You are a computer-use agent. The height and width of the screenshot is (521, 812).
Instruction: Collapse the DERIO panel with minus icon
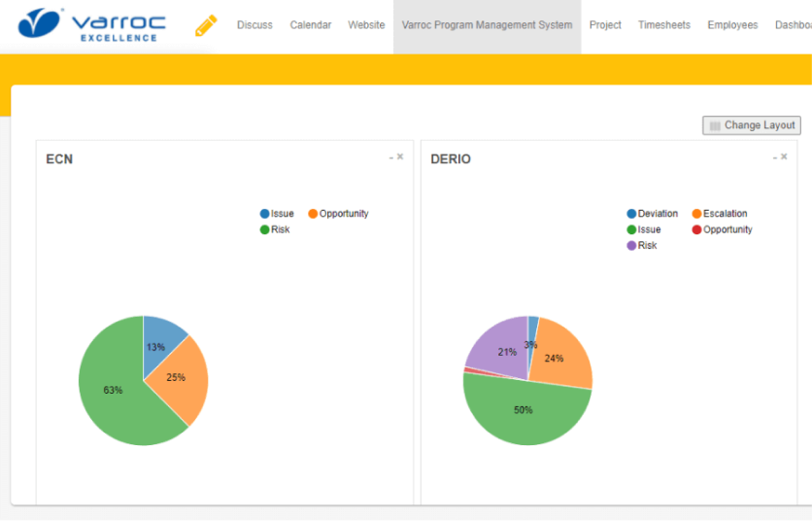(774, 156)
